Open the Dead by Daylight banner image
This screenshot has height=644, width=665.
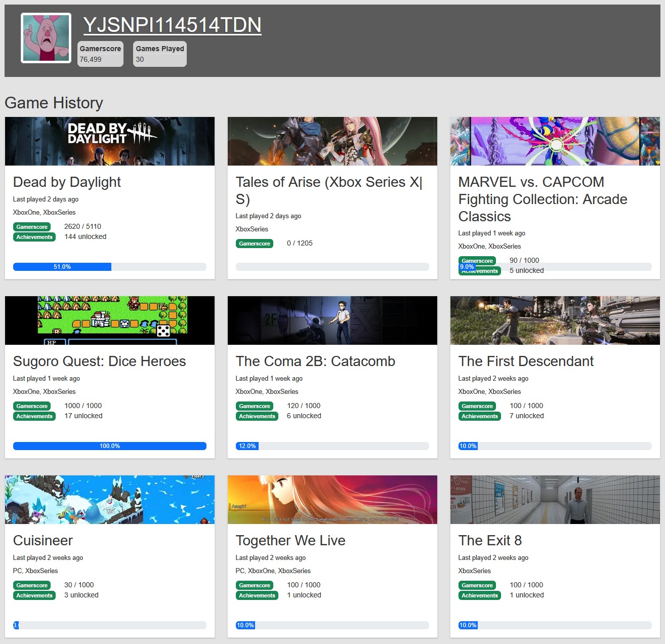coord(110,141)
